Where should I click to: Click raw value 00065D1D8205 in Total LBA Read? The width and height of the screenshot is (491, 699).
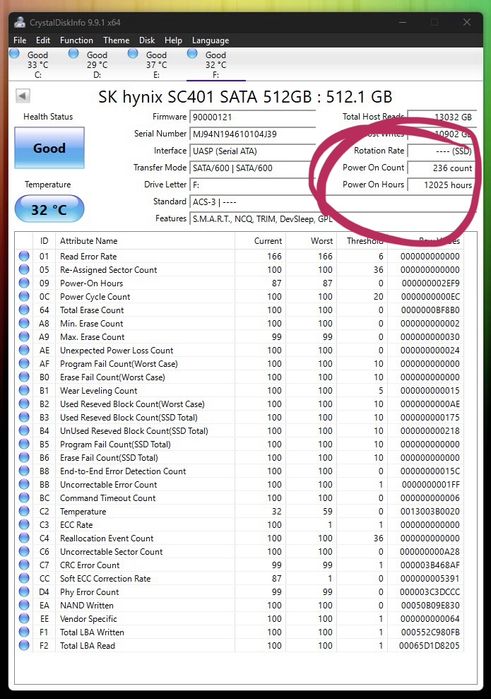tap(429, 646)
